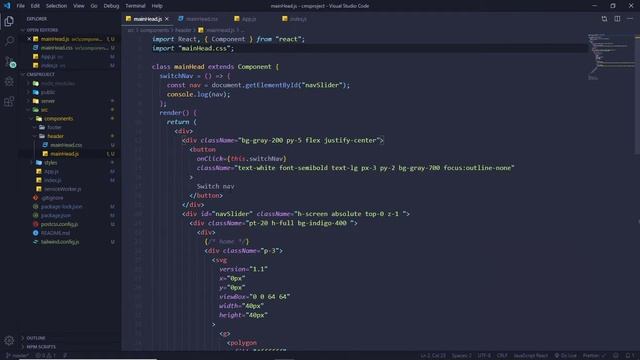Click the Go Live status bar item
Viewport: 640px width, 360px height.
[x=565, y=356]
